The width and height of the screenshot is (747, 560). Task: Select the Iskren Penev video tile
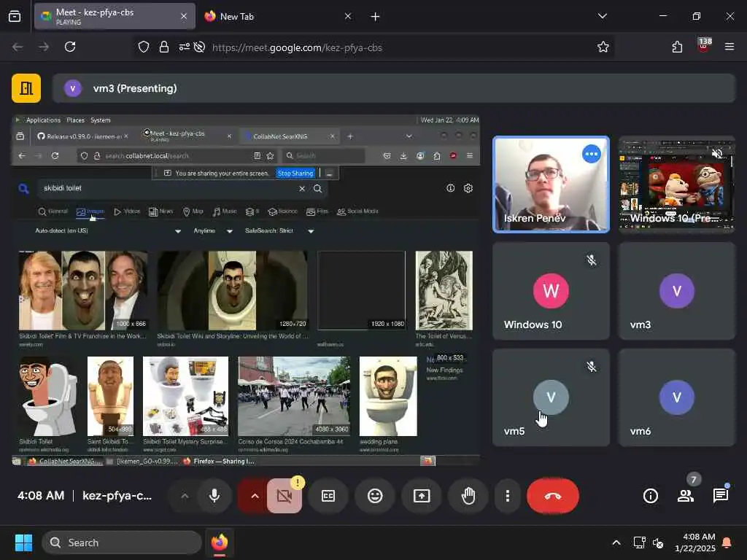[x=551, y=184]
